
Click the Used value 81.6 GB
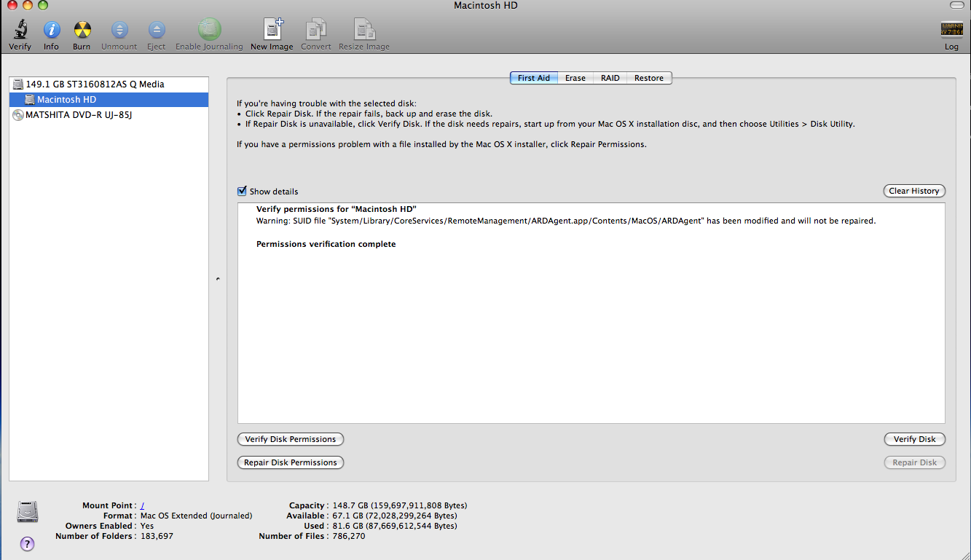395,526
